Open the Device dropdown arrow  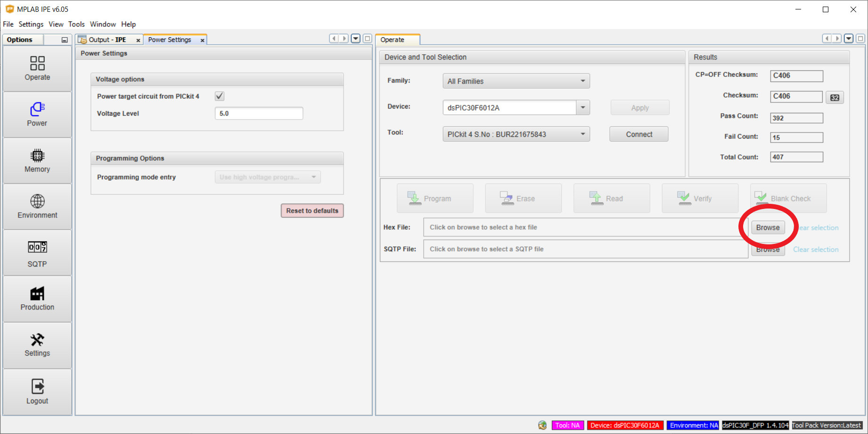coord(583,108)
